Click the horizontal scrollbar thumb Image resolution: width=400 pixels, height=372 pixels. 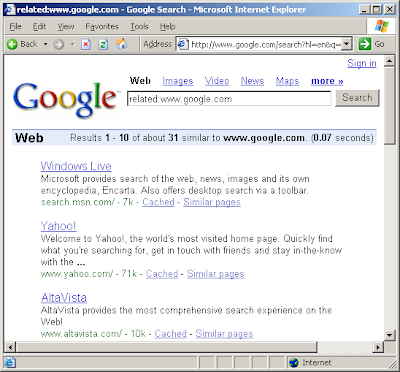tap(166, 347)
